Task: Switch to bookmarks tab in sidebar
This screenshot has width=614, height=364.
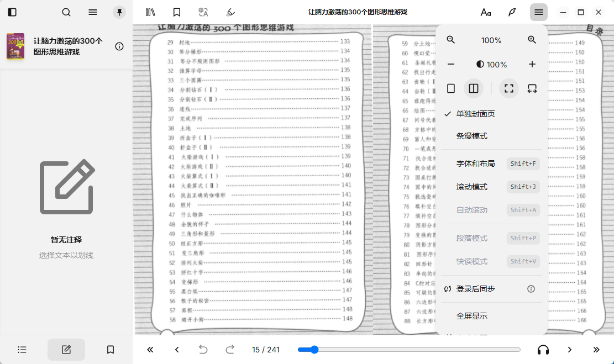Action: 111,350
